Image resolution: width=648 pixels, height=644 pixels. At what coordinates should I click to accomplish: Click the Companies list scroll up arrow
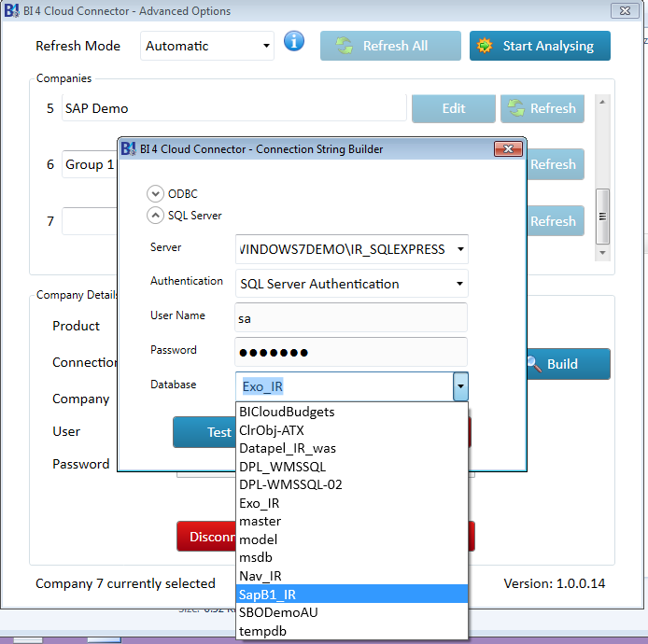pos(602,102)
